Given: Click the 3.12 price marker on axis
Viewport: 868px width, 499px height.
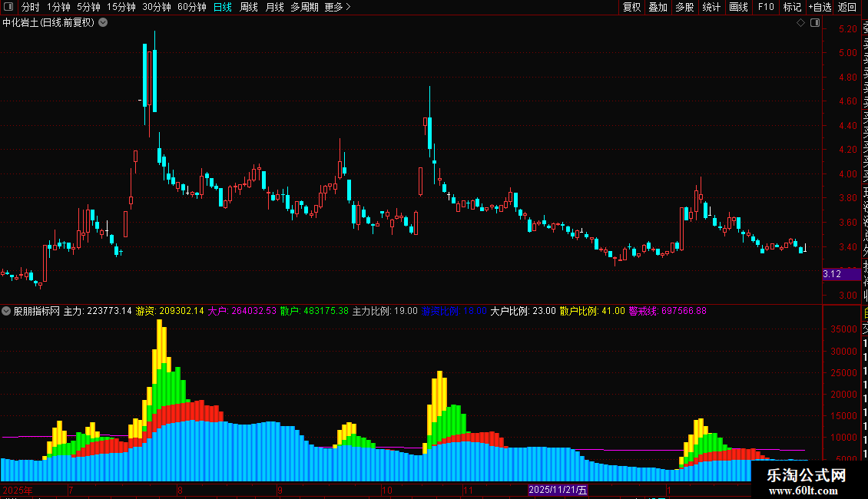Looking at the screenshot, I should pos(841,274).
